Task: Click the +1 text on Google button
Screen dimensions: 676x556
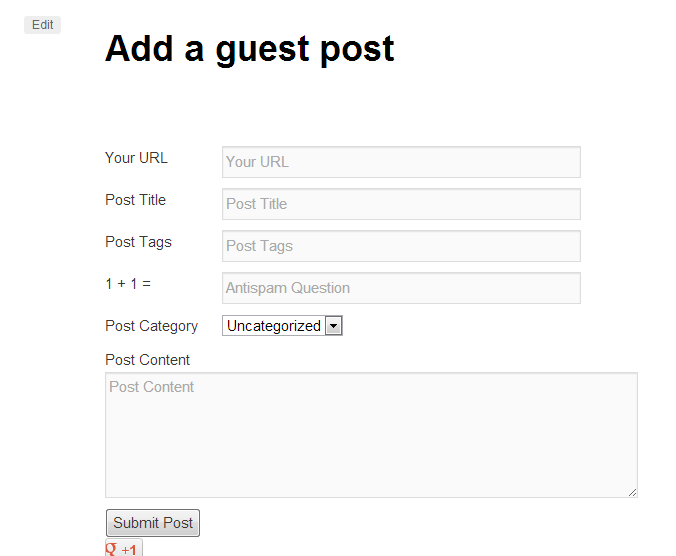Action: click(x=129, y=550)
